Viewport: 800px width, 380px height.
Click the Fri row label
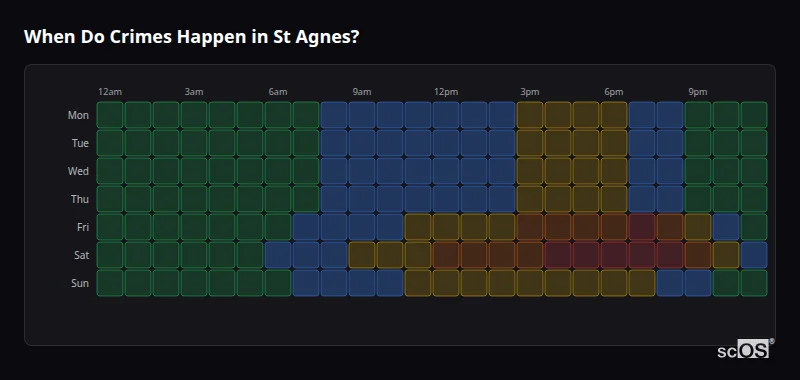[x=83, y=227]
